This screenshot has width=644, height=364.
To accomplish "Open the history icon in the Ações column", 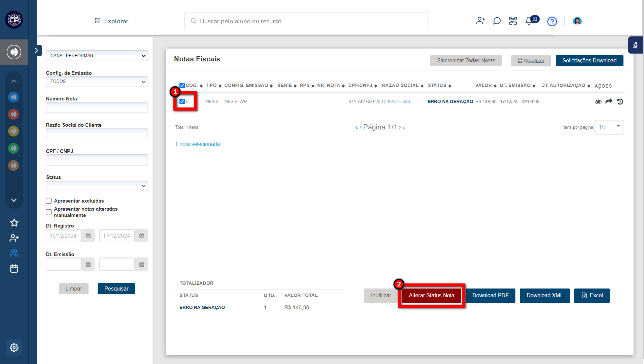I will [x=620, y=101].
